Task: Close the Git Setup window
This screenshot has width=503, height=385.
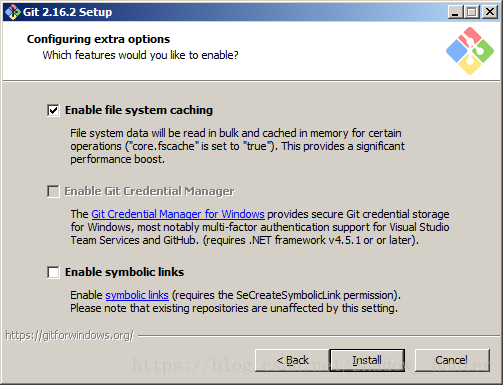Action: (490, 12)
